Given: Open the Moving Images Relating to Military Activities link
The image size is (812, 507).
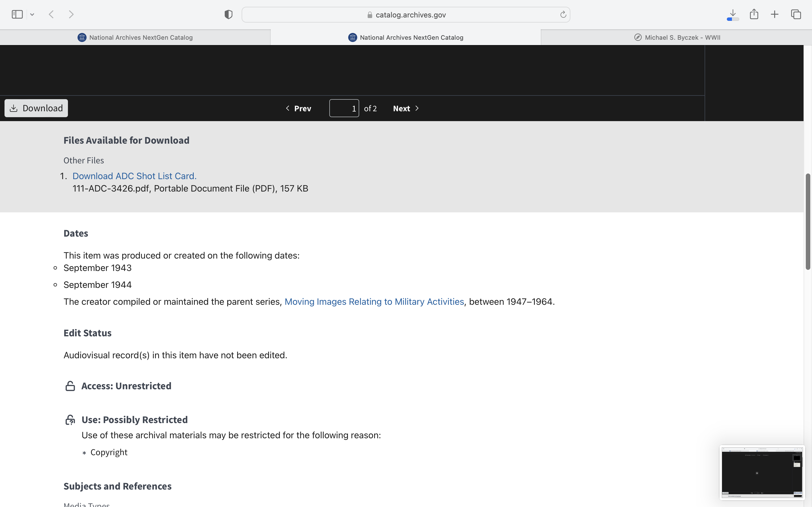Looking at the screenshot, I should point(374,301).
